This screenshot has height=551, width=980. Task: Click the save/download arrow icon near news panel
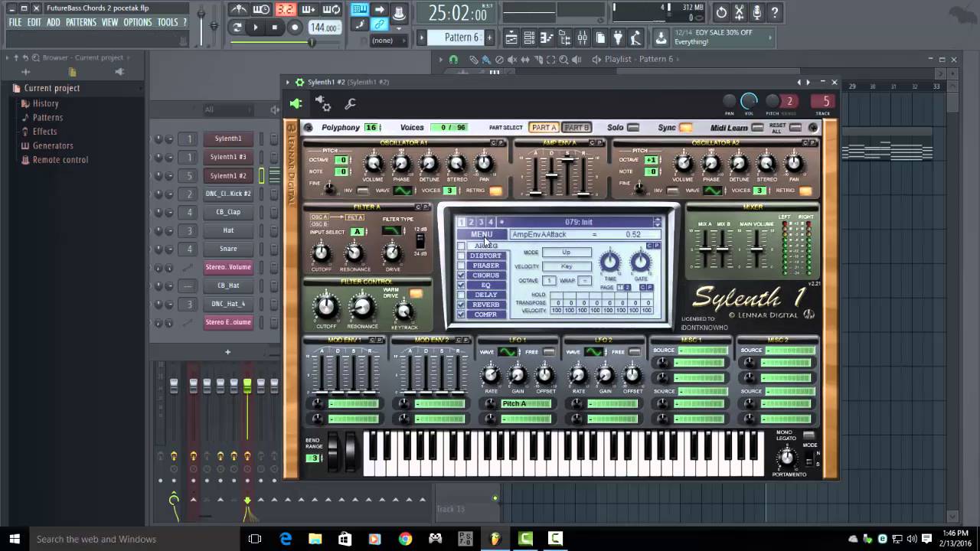tap(661, 37)
